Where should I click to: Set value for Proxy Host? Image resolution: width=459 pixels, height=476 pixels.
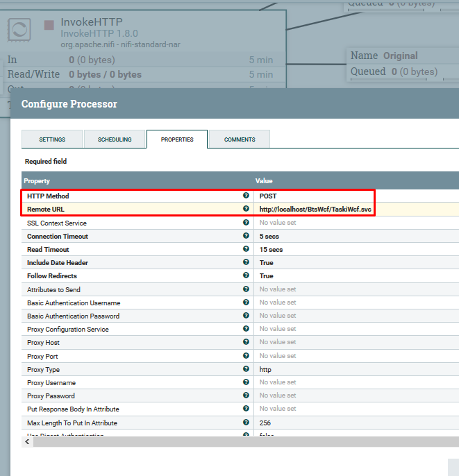[x=278, y=343]
